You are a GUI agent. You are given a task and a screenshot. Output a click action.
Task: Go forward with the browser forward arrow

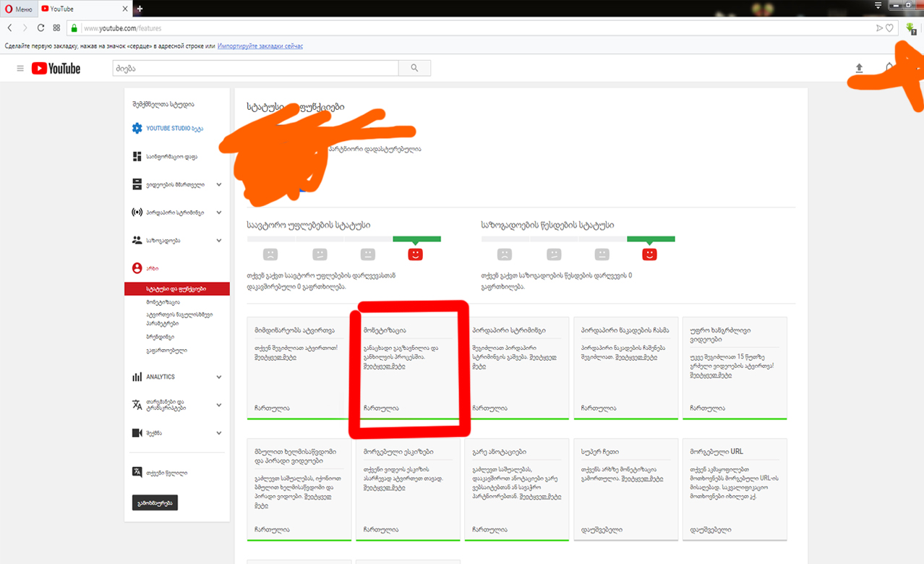coord(25,27)
